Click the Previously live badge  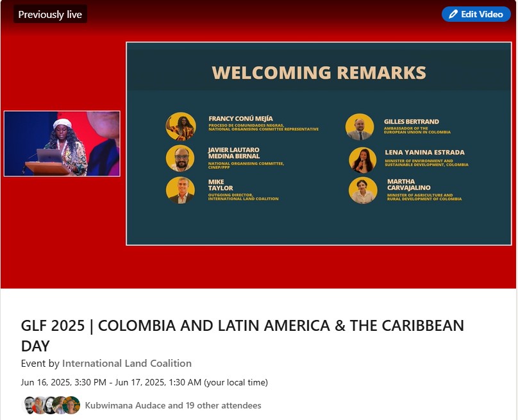pyautogui.click(x=50, y=14)
